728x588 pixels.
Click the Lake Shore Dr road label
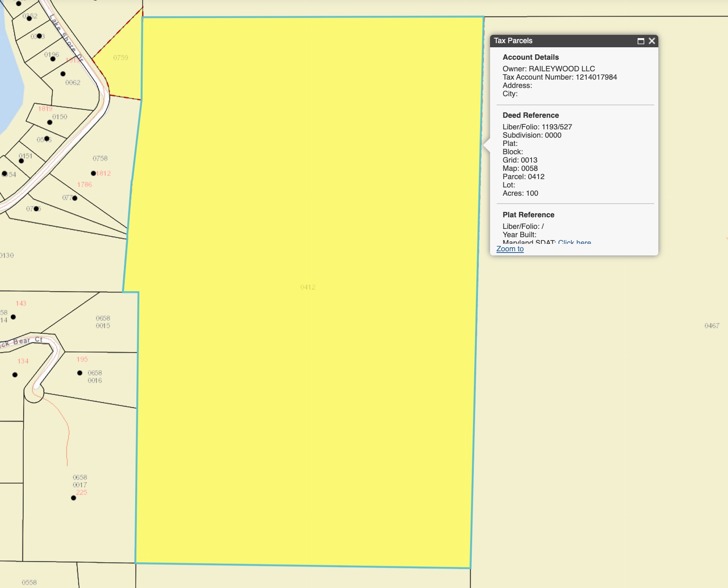point(66,38)
